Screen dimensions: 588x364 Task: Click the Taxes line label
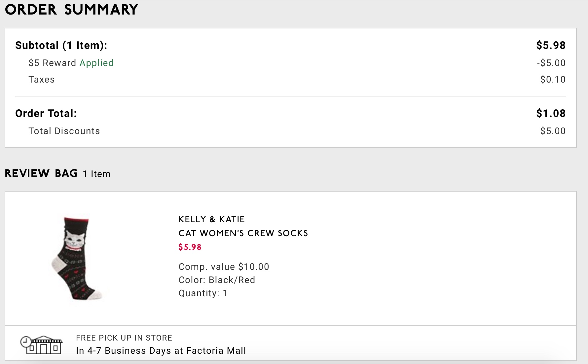click(42, 80)
